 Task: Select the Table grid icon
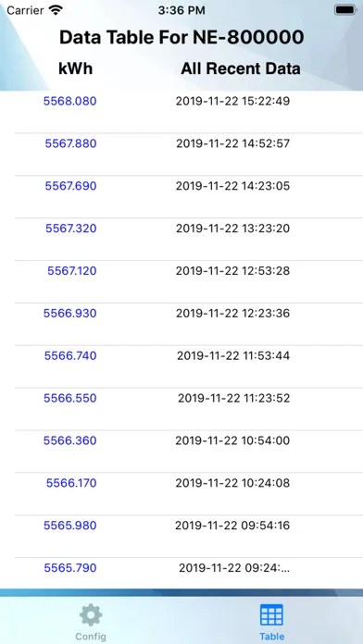(x=271, y=614)
